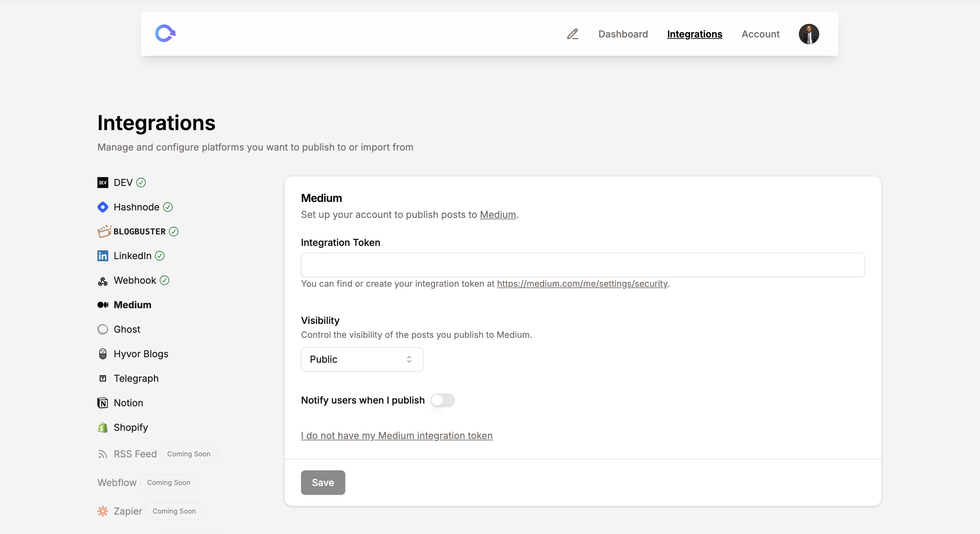The width and height of the screenshot is (980, 534).
Task: Click RSS Feed Coming Soon badge
Action: 189,454
